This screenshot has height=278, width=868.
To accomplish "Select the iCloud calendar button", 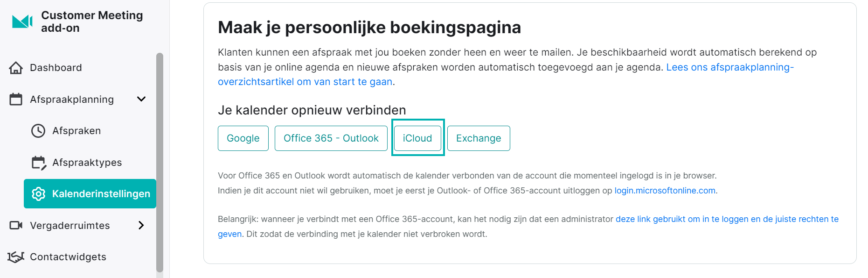I will pos(417,138).
